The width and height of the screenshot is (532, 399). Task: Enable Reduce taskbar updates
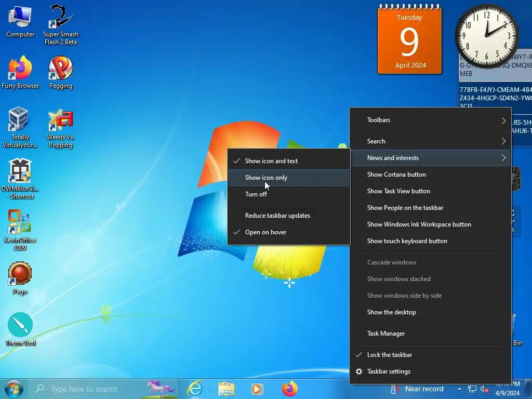(x=289, y=216)
